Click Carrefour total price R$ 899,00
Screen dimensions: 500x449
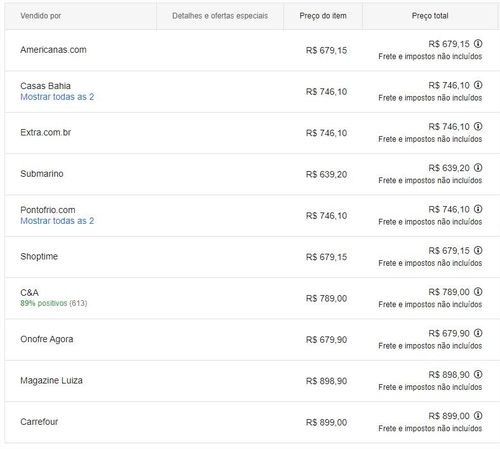[x=449, y=416]
